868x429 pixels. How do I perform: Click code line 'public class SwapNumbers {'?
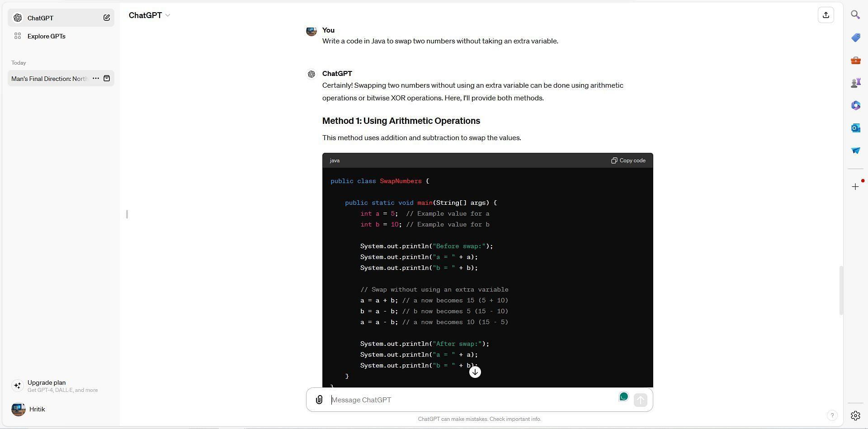point(380,181)
